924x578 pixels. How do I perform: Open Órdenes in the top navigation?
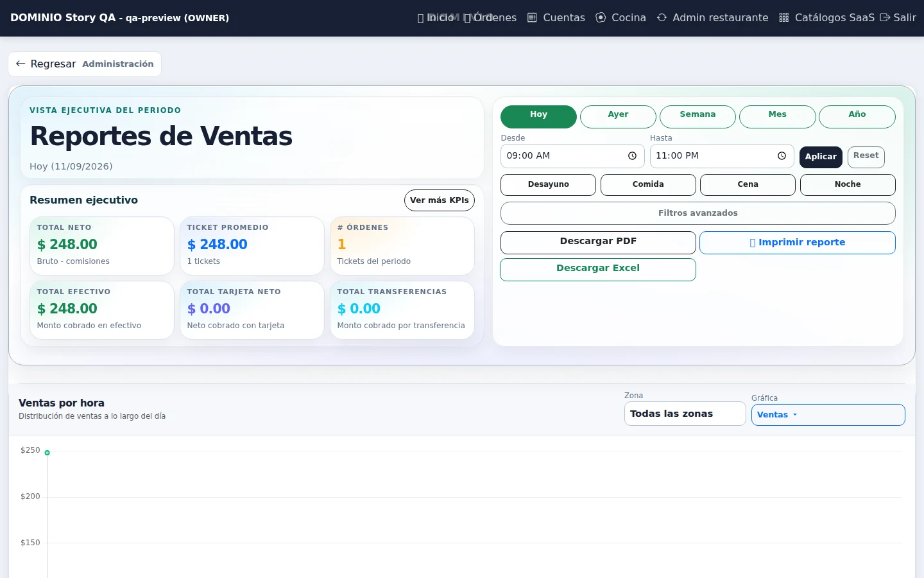click(490, 18)
